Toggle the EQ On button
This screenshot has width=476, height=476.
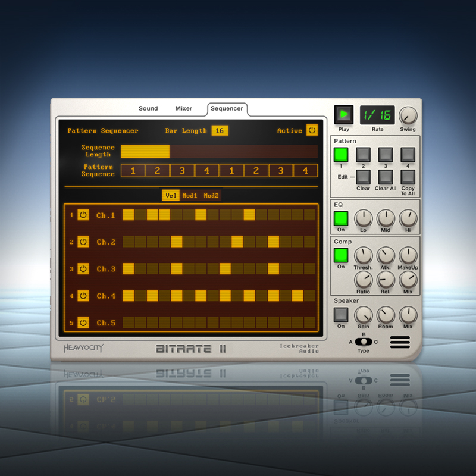tap(341, 218)
